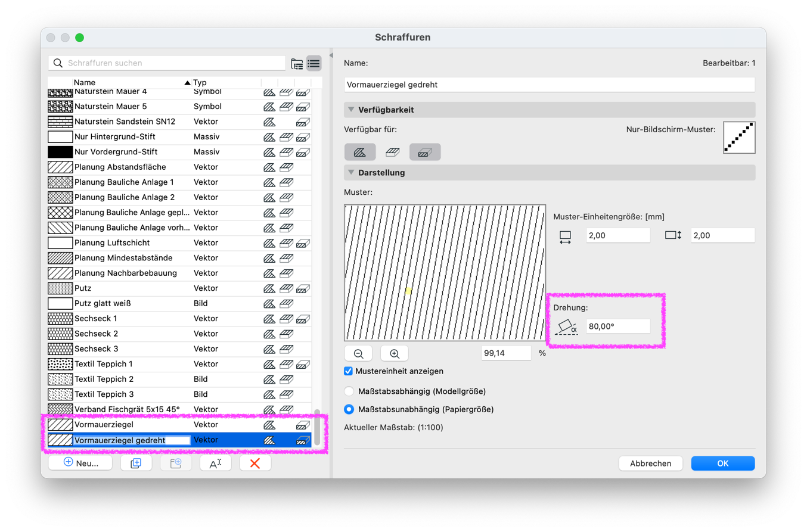Select the Textil Teppich 2 row
Screen dimensions: 807x532
[x=179, y=379]
